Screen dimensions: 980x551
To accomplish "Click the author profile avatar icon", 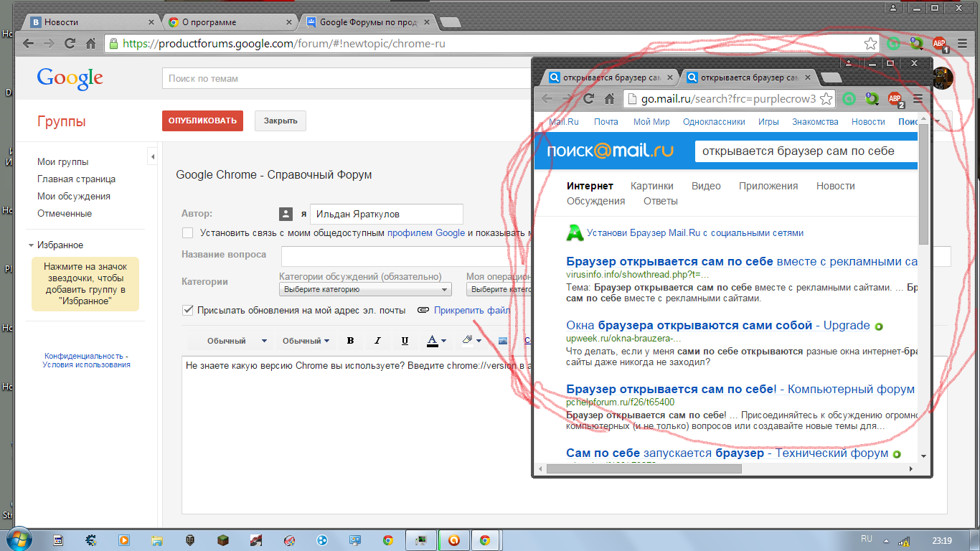I will (286, 214).
